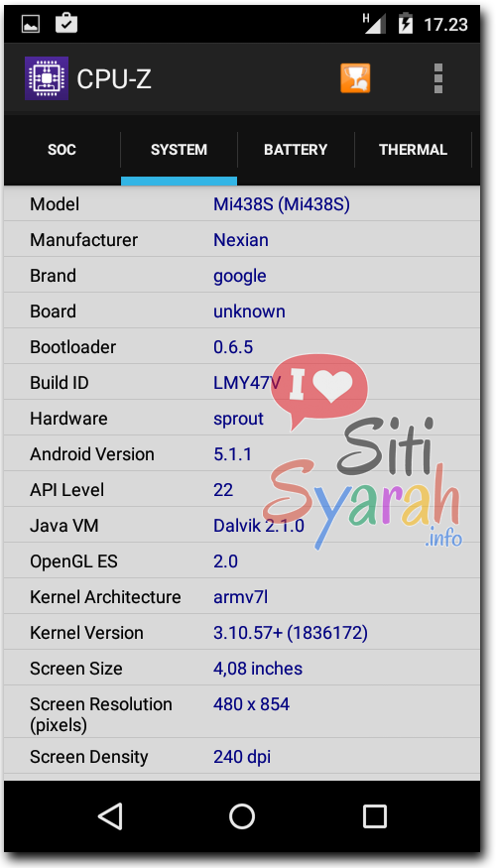Viewport: 496px width, 868px height.
Task: Select the Kernel Version label
Action: click(x=86, y=633)
